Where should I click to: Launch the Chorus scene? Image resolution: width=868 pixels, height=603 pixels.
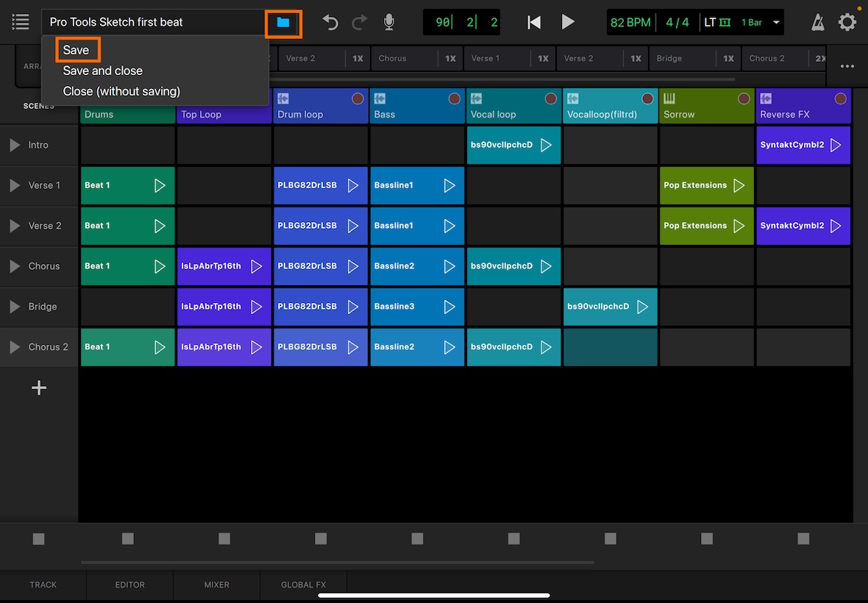click(x=15, y=266)
